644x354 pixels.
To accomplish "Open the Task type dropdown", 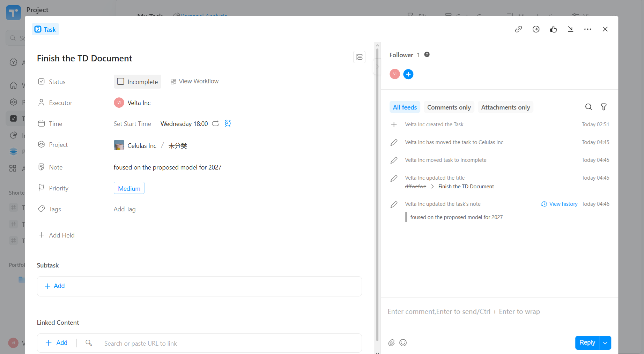I will coord(45,29).
